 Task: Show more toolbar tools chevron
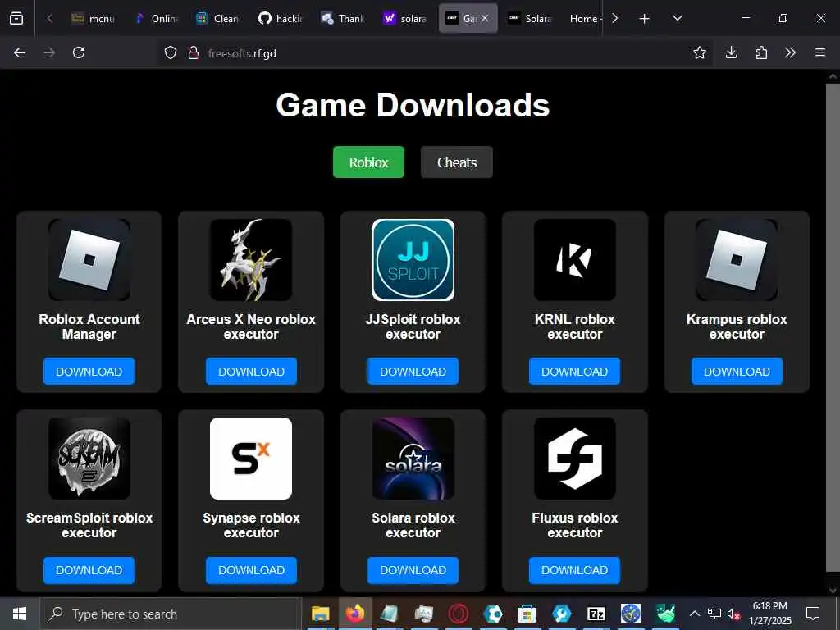tap(790, 52)
